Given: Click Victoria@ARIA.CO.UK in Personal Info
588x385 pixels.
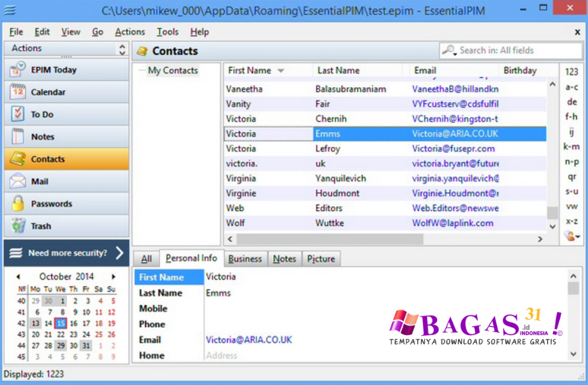Looking at the screenshot, I should [x=249, y=340].
